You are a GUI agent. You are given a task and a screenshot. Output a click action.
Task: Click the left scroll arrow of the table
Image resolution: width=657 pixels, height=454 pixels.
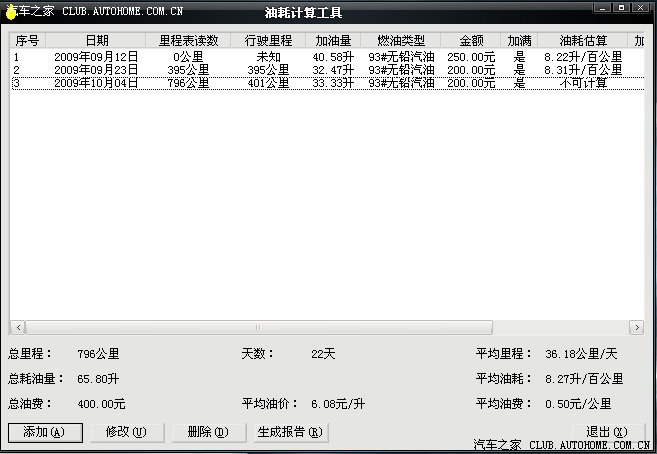(18, 328)
